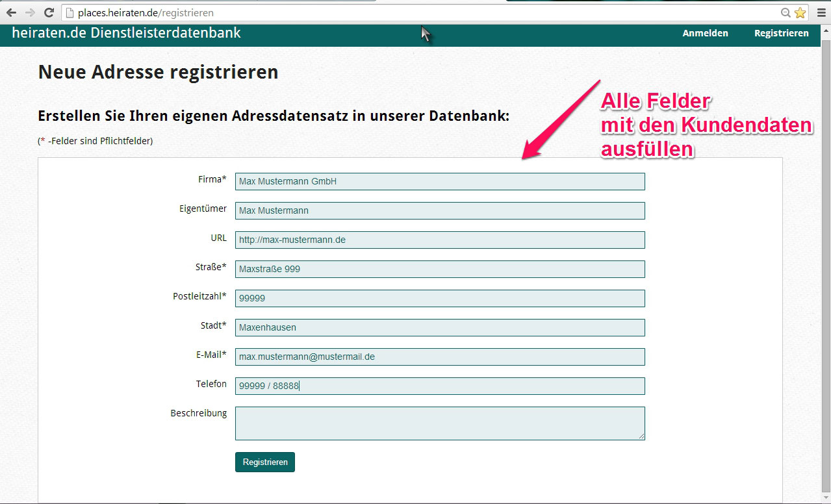The image size is (831, 504).
Task: Open the Registrieren link in top navigation
Action: pyautogui.click(x=781, y=33)
